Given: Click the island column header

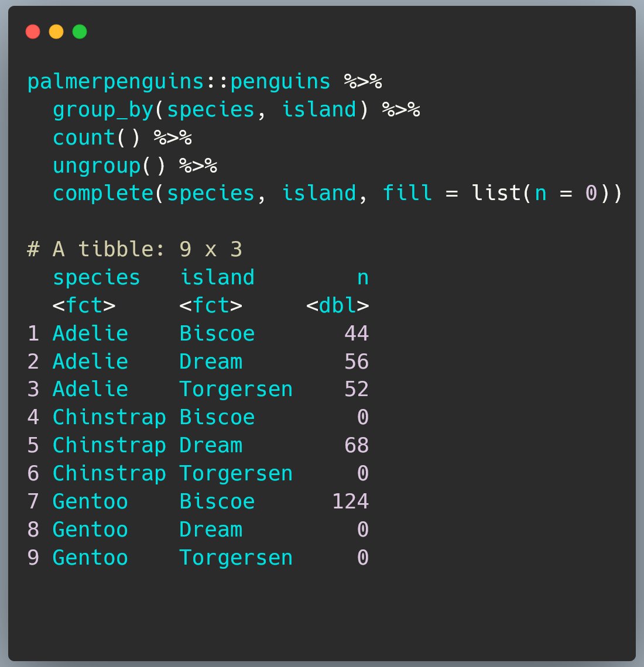Looking at the screenshot, I should click(218, 277).
